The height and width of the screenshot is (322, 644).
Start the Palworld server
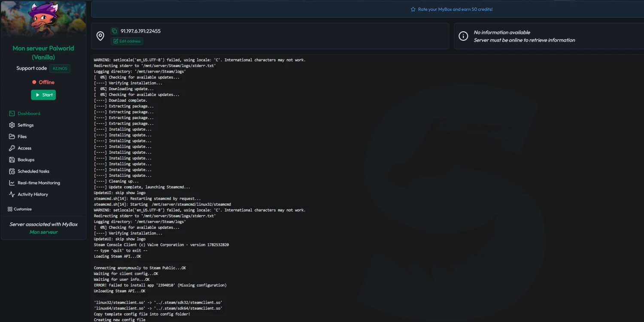click(x=43, y=95)
